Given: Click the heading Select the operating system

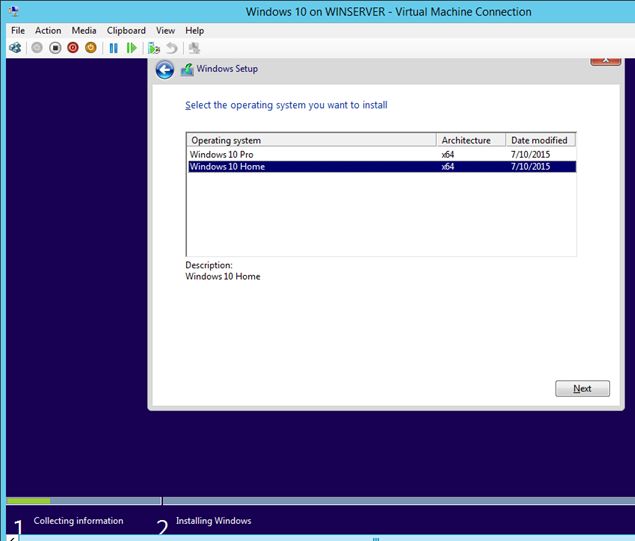Looking at the screenshot, I should 286,105.
